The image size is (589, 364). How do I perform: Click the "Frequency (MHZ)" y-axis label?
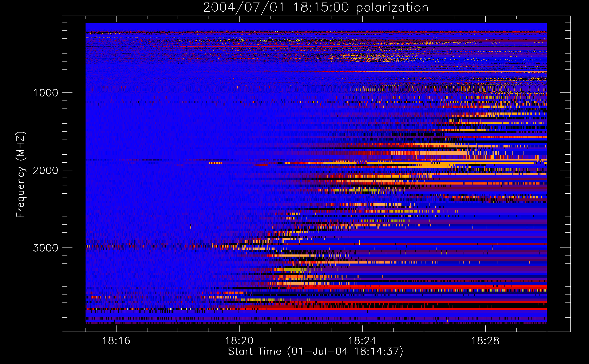pos(21,175)
